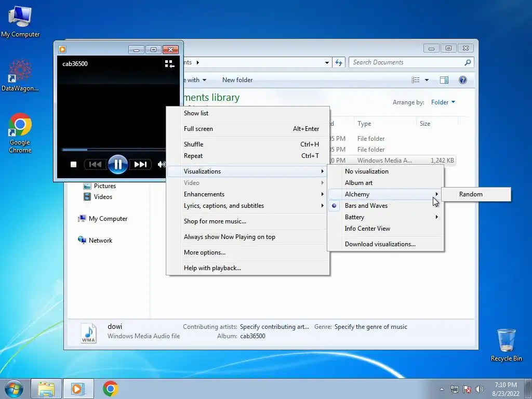Click the Search Documents field

(406, 62)
